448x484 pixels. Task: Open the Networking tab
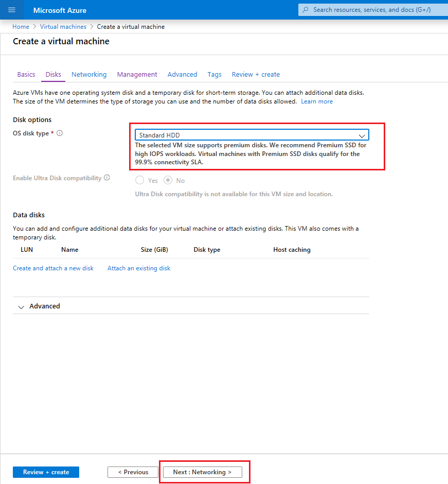pyautogui.click(x=88, y=74)
